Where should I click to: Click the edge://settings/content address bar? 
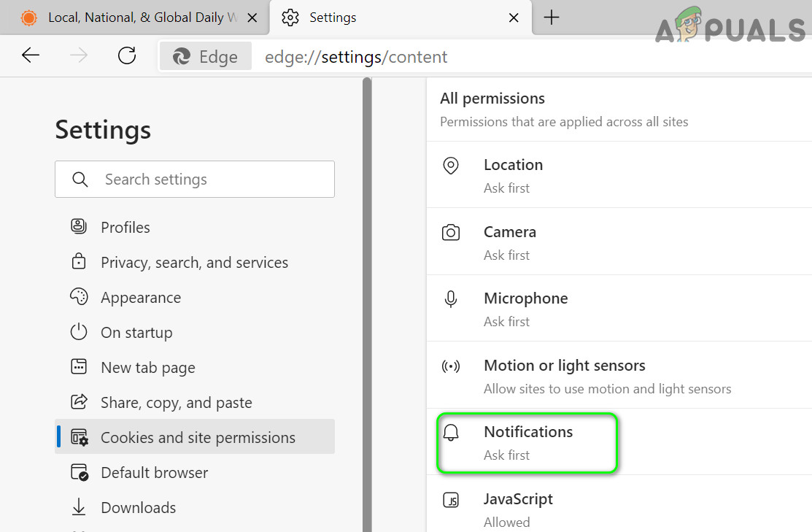438,57
